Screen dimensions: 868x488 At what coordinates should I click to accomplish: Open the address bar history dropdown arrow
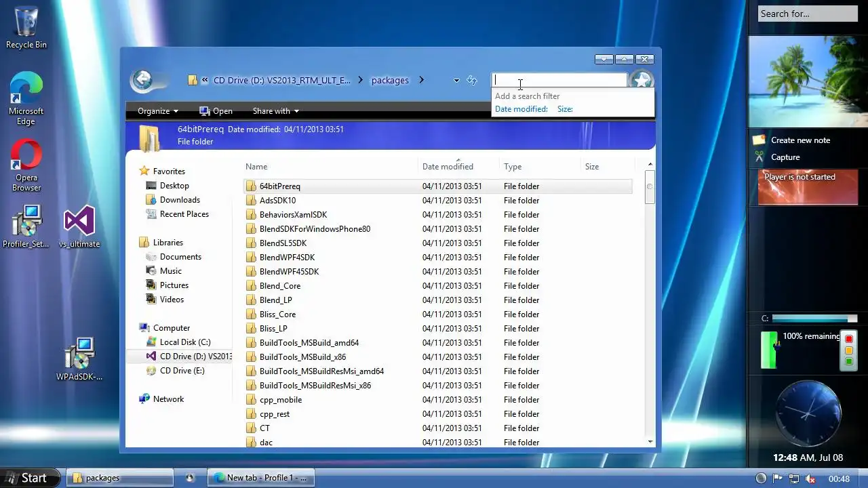456,81
